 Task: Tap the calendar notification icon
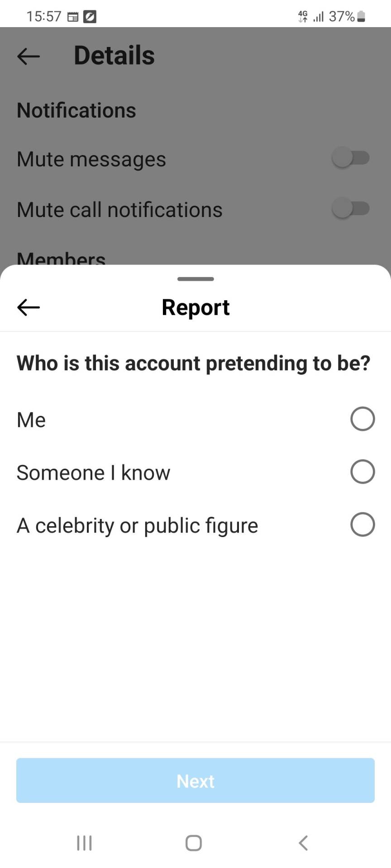coord(72,17)
